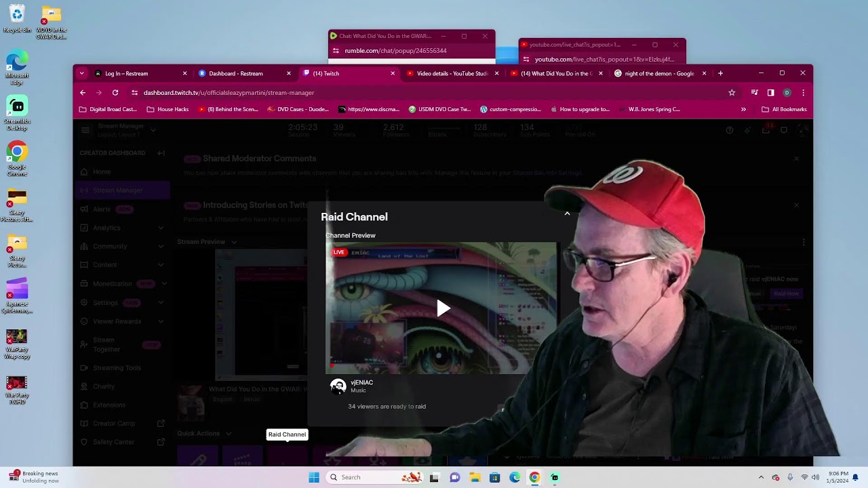Open Video details - YouTube Studio tab

[452, 73]
